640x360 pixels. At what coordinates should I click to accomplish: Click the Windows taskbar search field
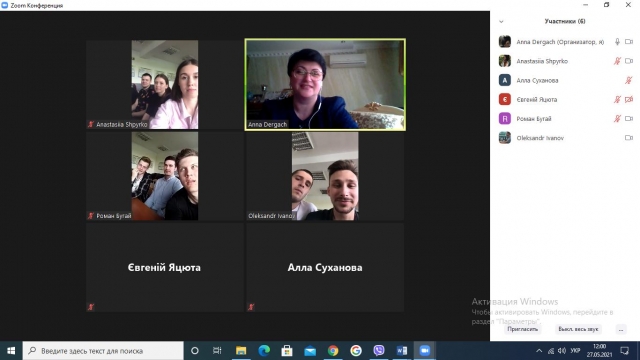[x=103, y=351]
